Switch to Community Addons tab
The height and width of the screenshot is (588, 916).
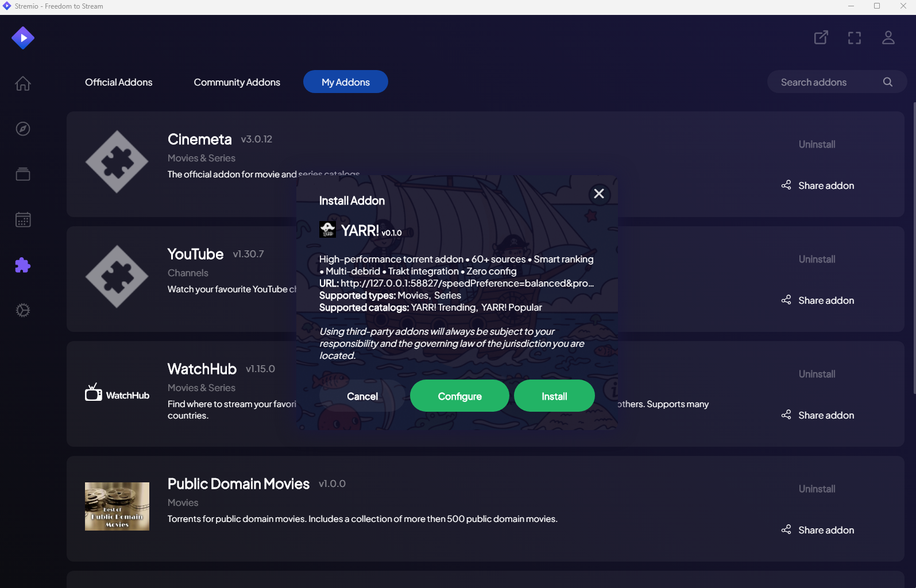click(237, 82)
